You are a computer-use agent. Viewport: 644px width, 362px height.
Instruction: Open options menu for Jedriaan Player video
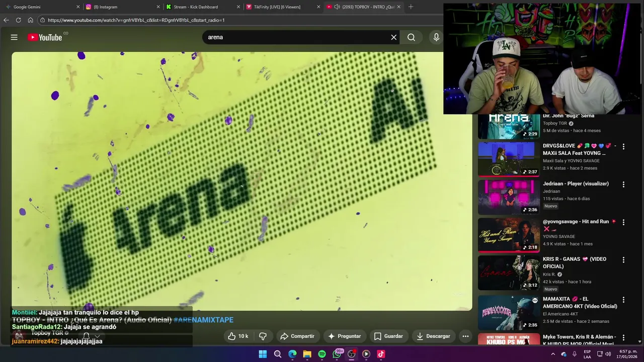point(623,185)
